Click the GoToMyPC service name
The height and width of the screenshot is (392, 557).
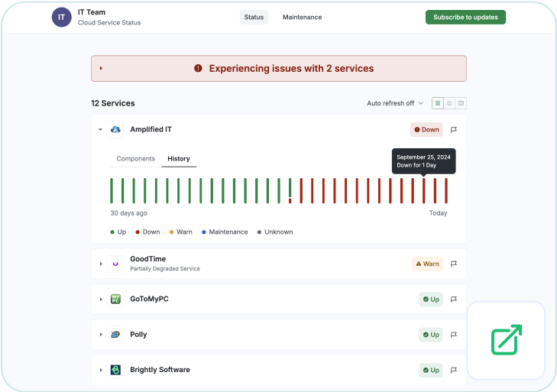click(149, 299)
